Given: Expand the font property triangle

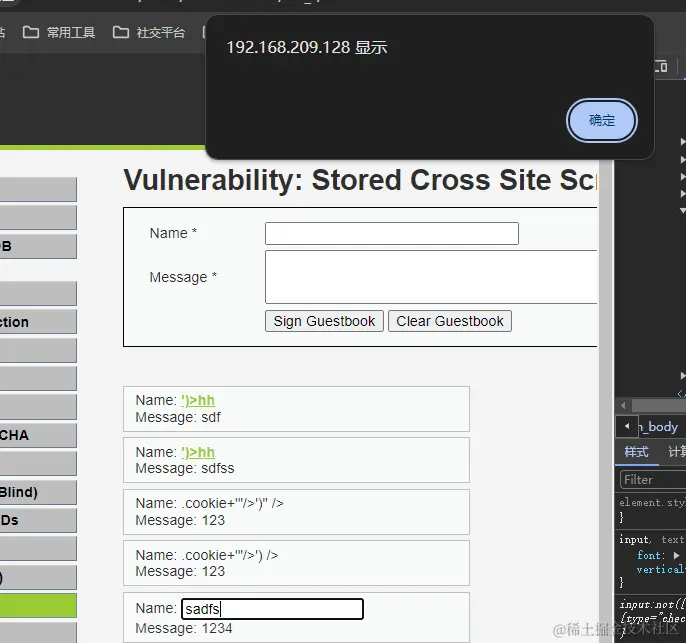Looking at the screenshot, I should tap(676, 556).
